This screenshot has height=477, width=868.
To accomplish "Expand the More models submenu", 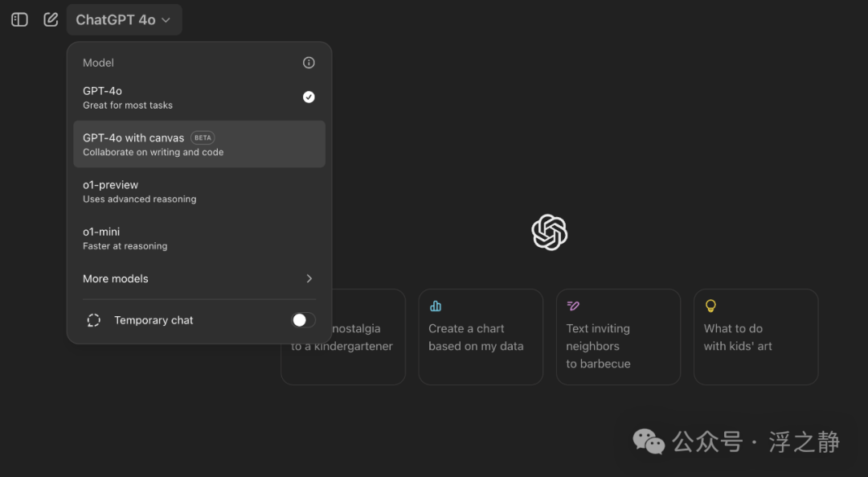I will (x=199, y=278).
